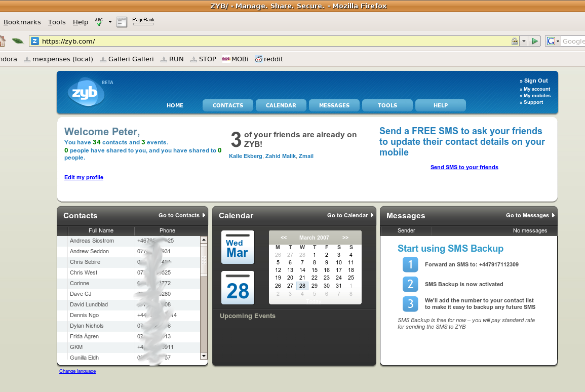Open the address bar history dropdown
Viewport: 585px width, 392px height.
(524, 41)
